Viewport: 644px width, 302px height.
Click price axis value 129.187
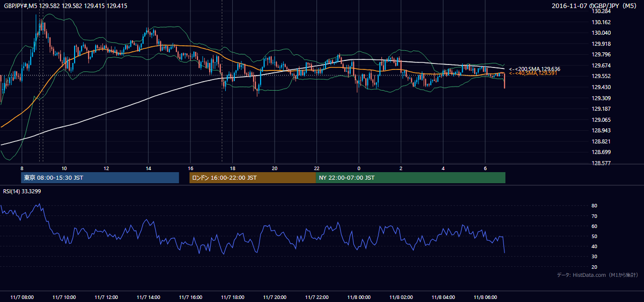(601, 109)
